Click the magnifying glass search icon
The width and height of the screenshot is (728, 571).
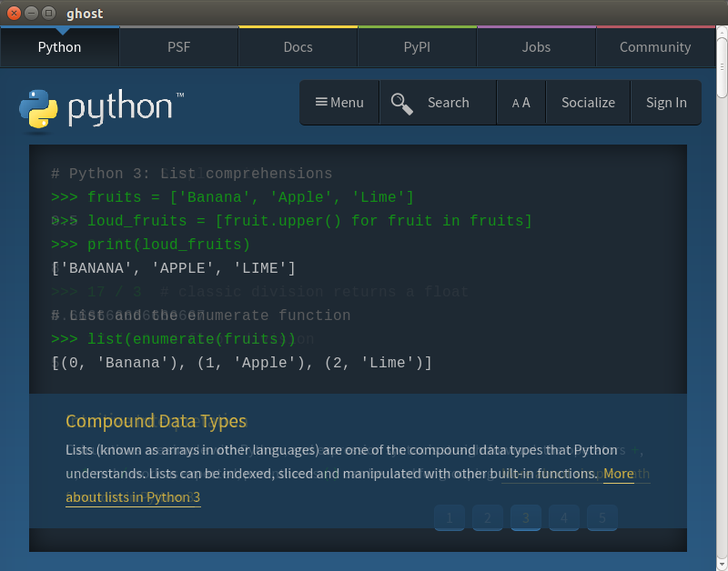point(401,103)
